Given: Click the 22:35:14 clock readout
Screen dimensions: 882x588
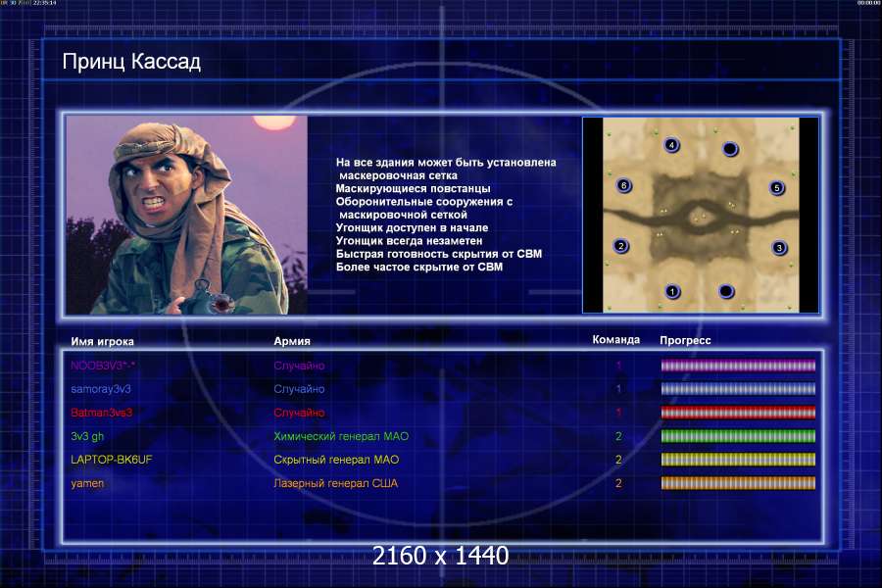Looking at the screenshot, I should (44, 3).
